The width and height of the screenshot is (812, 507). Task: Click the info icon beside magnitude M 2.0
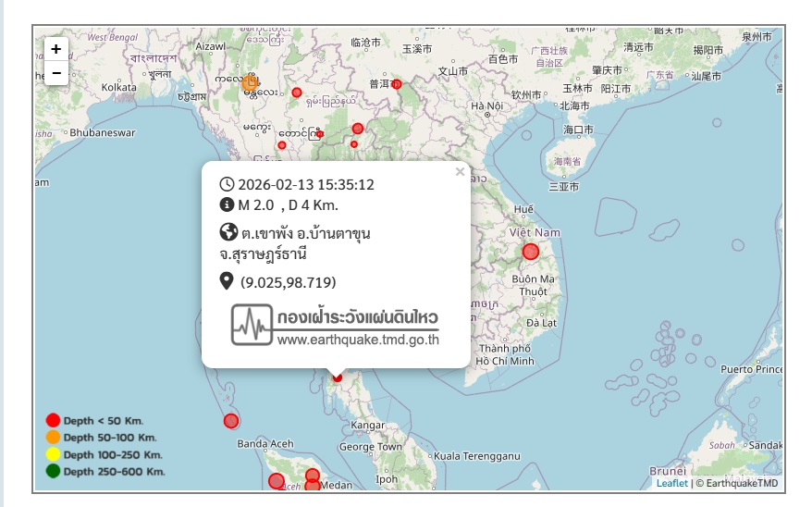pyautogui.click(x=227, y=204)
